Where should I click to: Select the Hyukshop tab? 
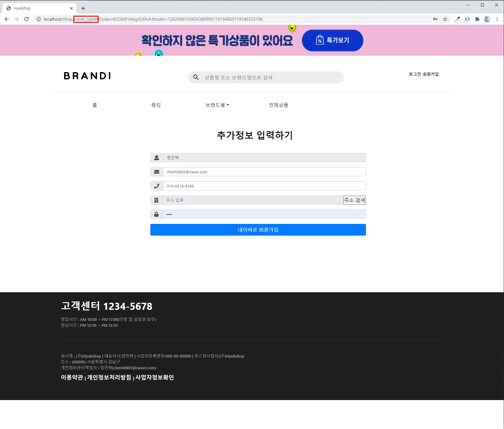[x=39, y=8]
